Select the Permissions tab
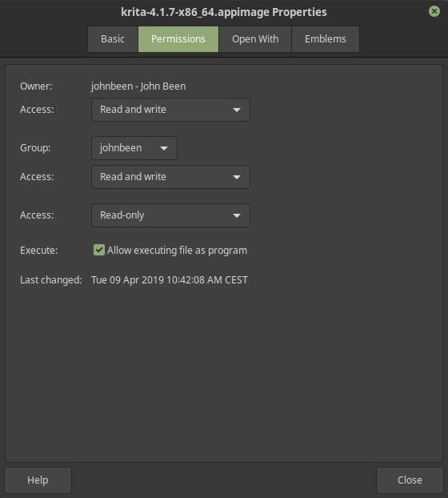 pos(178,39)
